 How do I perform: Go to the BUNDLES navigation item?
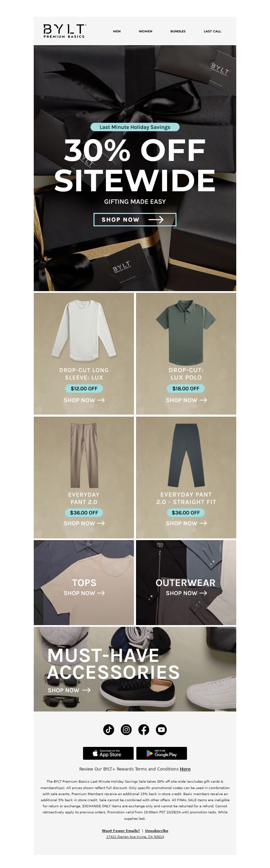pos(178,31)
